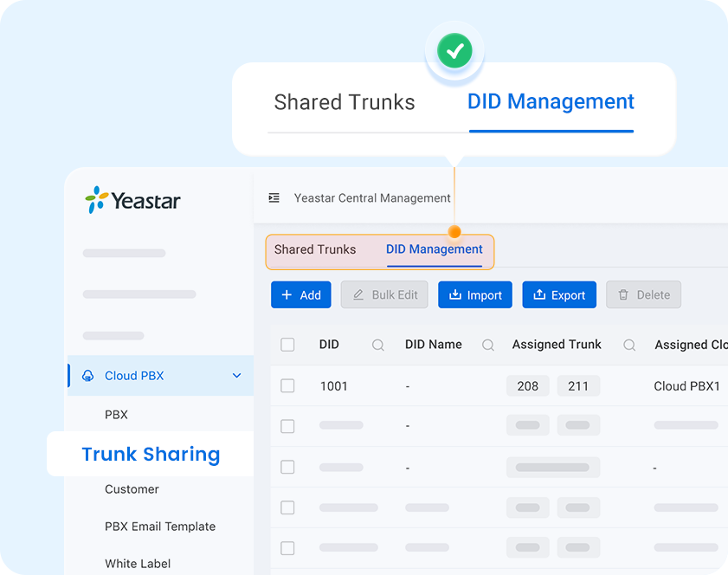Viewport: 728px width, 575px height.
Task: Select the checkbox in the third table row
Action: [287, 468]
